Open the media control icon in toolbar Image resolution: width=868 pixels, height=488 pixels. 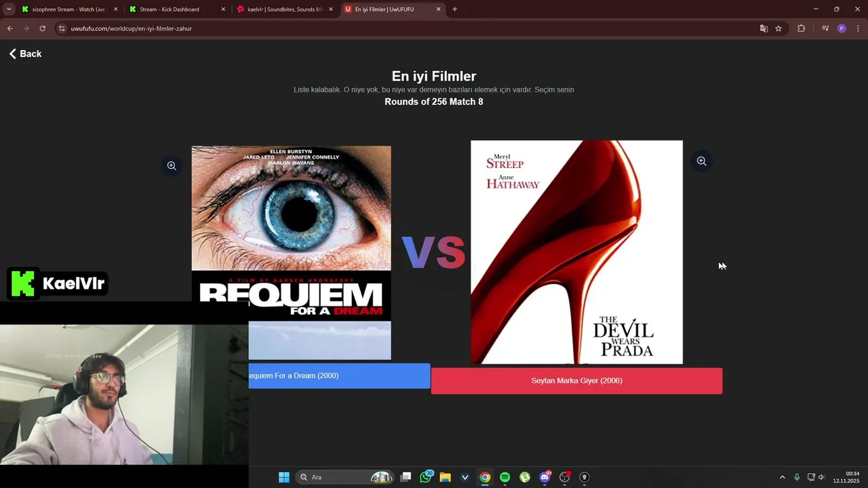point(825,28)
